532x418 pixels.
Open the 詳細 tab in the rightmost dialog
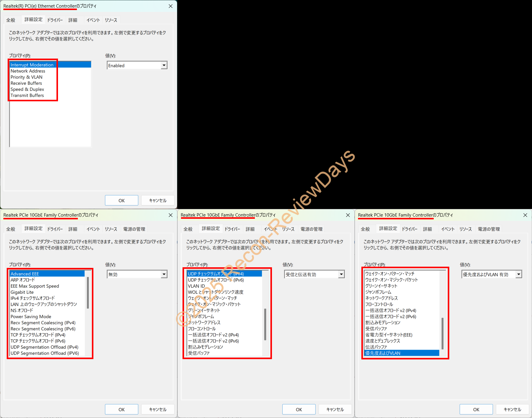tap(428, 229)
